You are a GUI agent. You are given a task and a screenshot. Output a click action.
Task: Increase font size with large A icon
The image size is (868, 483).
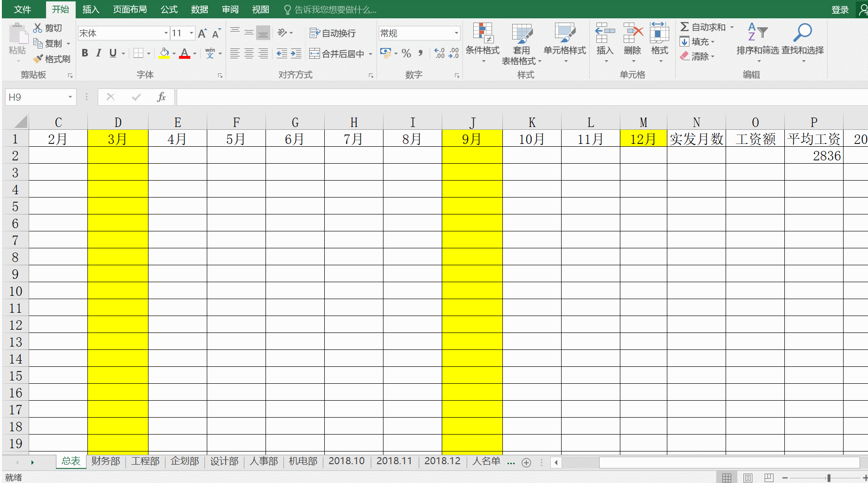click(202, 33)
